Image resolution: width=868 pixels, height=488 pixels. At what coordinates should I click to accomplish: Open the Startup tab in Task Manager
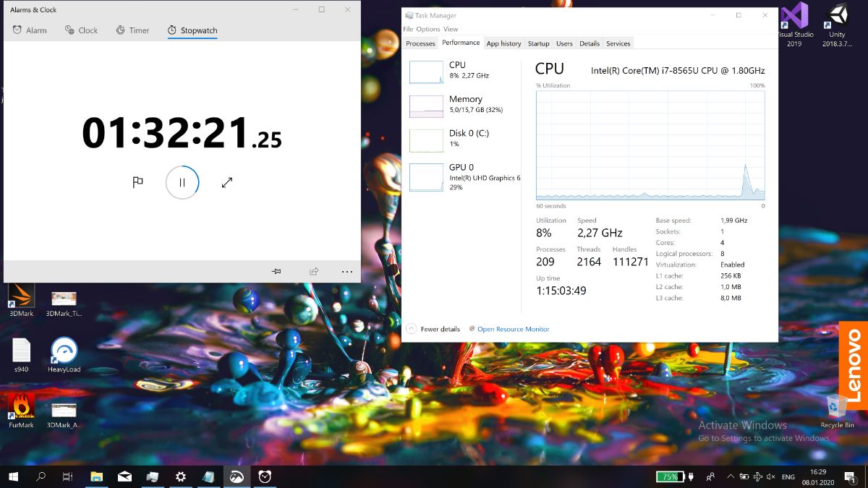[538, 43]
